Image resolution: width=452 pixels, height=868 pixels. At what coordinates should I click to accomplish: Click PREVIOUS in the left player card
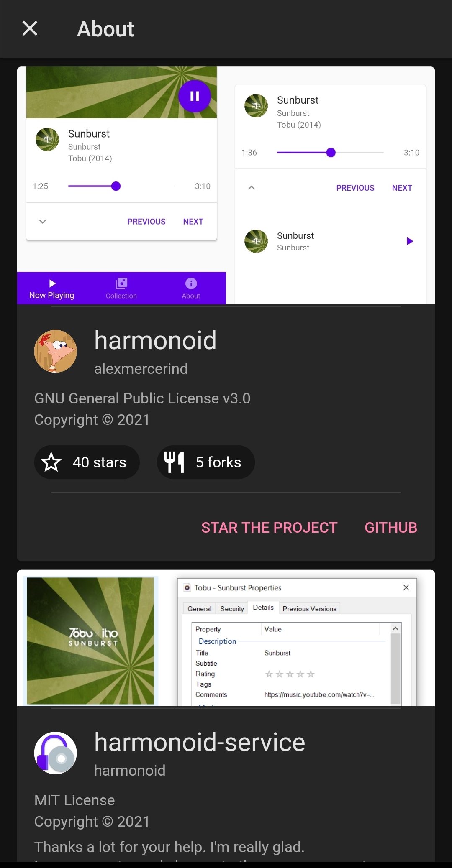coord(146,222)
